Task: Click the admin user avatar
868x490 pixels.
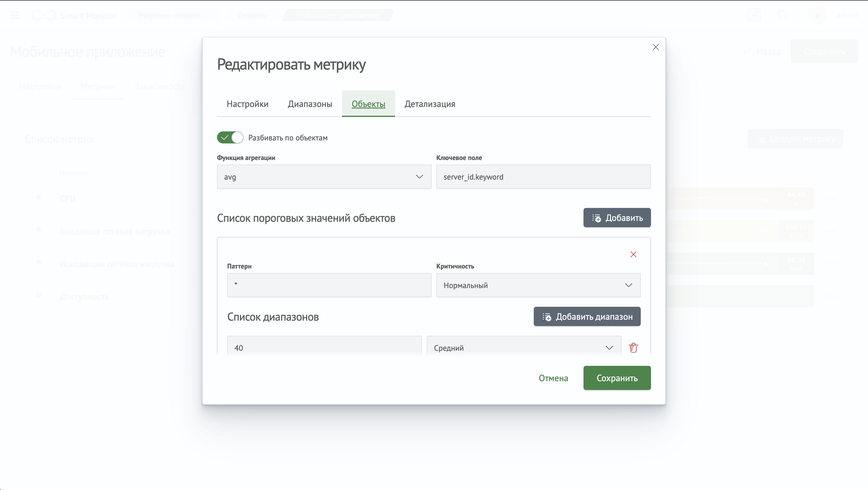Action: 817,15
